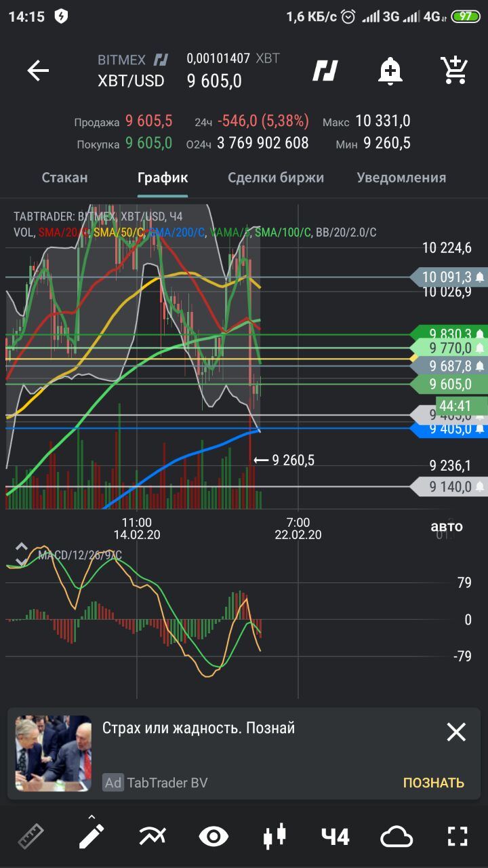Open the Ч4 timeframe selector
Image resolution: width=488 pixels, height=868 pixels.
335,836
